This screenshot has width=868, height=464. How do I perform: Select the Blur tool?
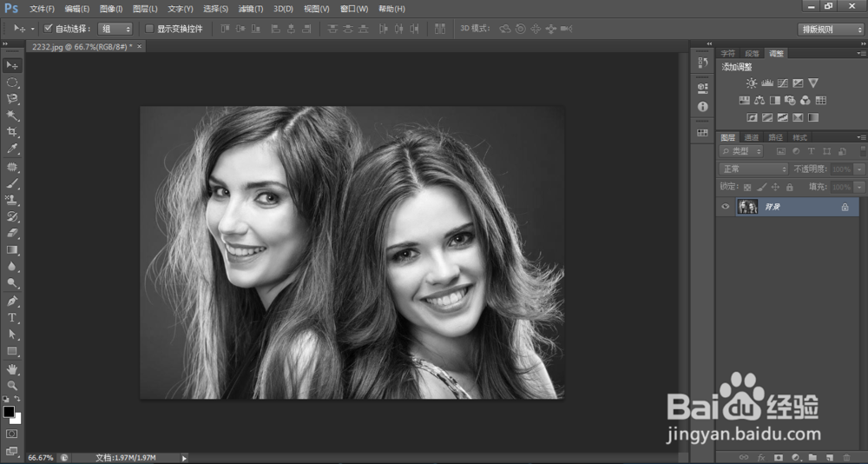[x=12, y=267]
